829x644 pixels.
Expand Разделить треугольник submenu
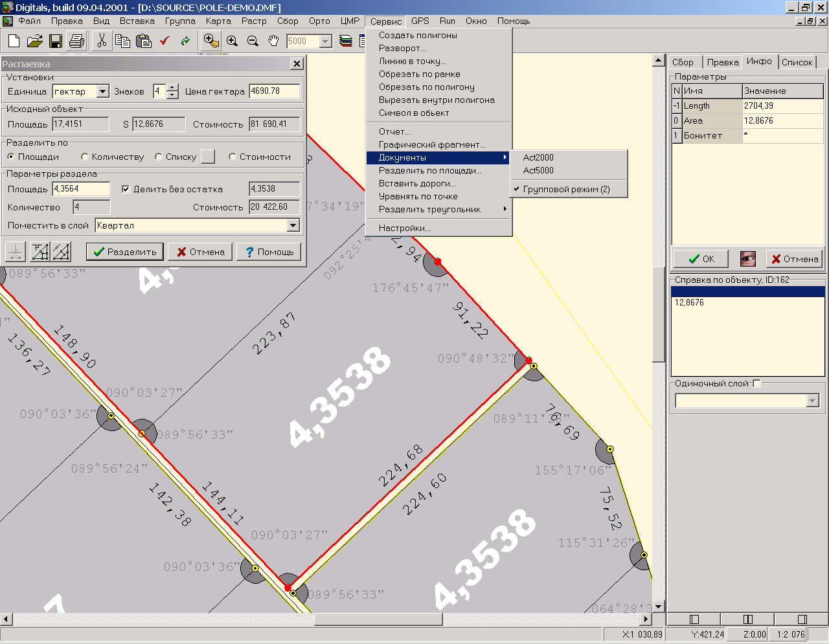pos(438,209)
